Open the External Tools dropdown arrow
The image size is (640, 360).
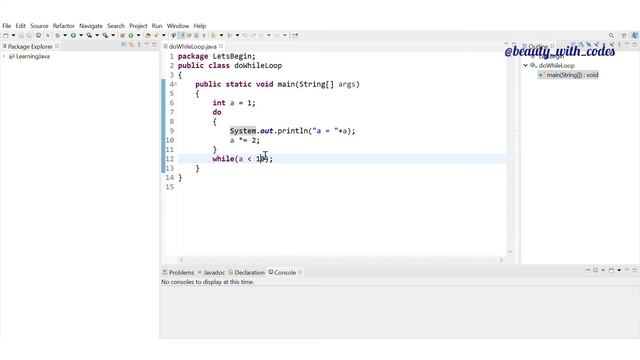(113, 36)
